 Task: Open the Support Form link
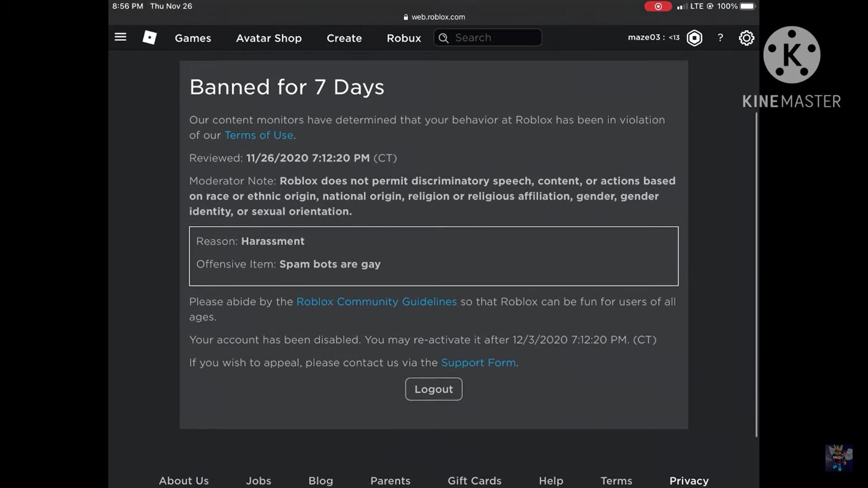coord(478,362)
